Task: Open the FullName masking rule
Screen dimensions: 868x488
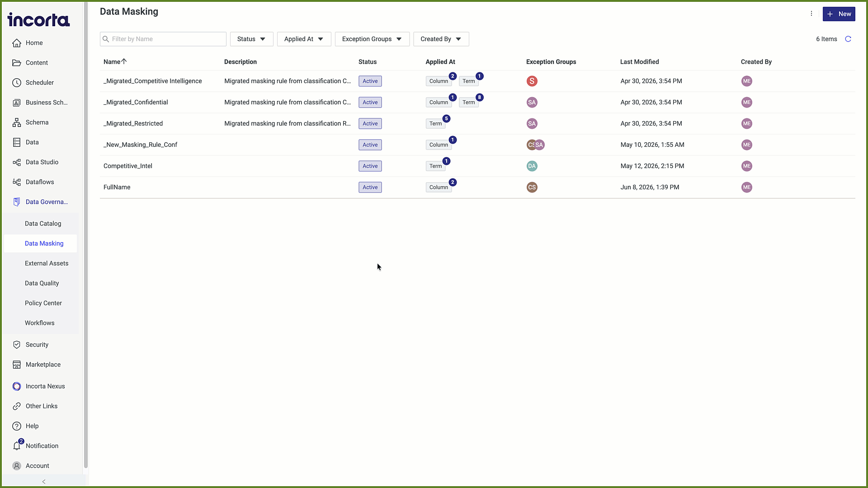Action: coord(117,188)
